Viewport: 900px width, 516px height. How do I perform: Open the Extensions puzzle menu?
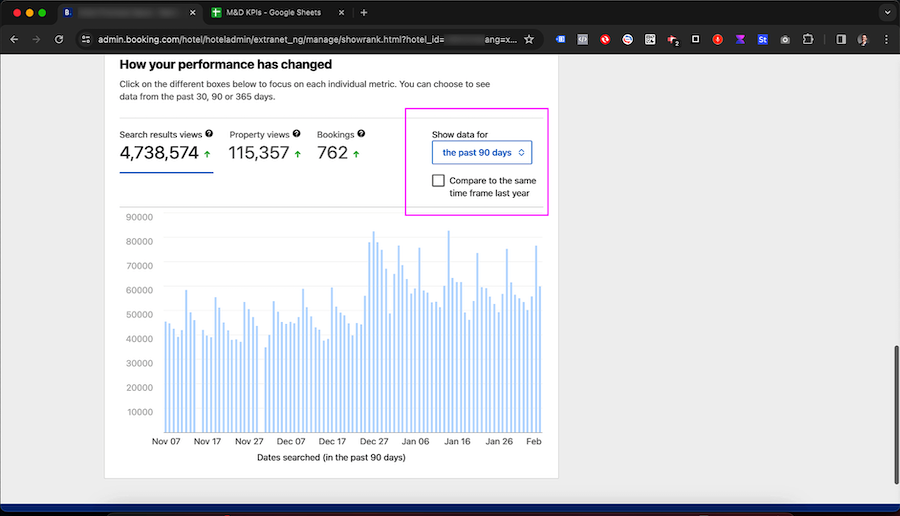(808, 40)
